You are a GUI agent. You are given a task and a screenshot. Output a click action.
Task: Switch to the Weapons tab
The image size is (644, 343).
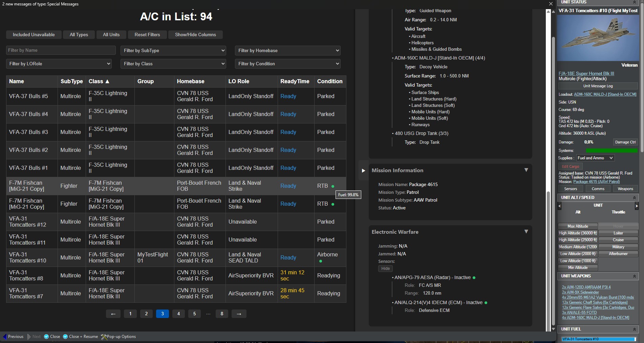pos(625,189)
